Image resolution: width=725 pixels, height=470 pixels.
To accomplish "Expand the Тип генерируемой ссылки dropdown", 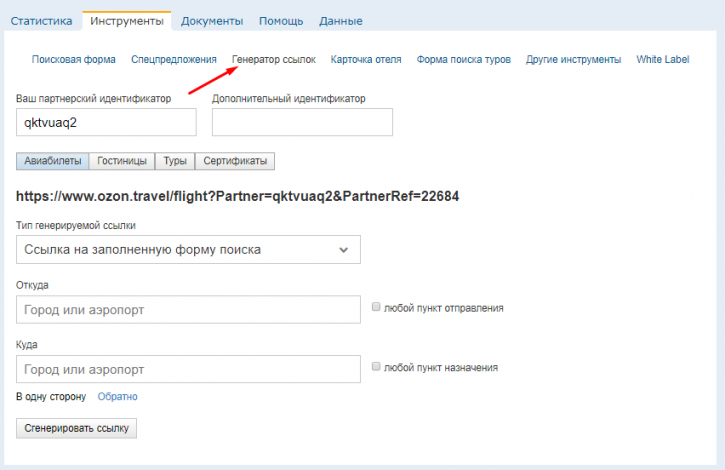I will click(188, 249).
